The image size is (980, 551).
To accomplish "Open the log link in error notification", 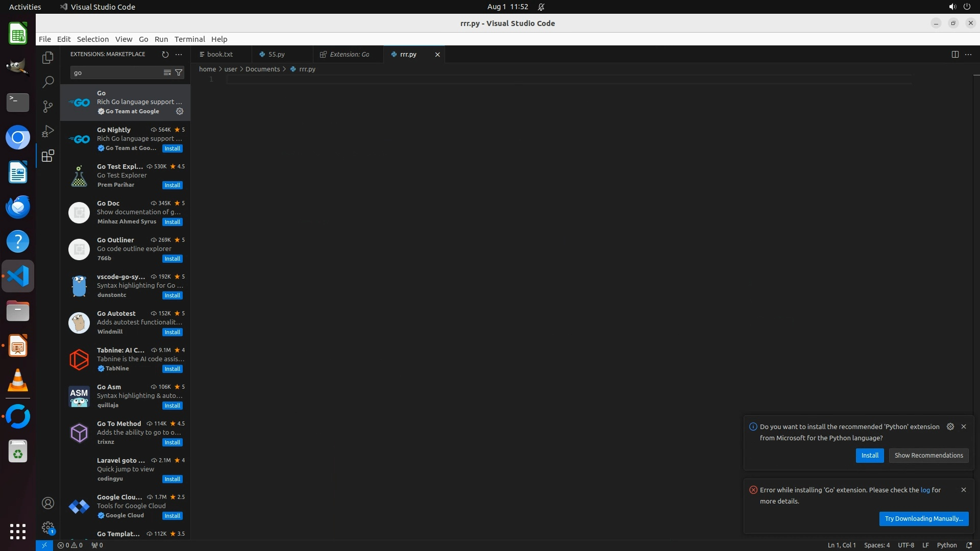I will tap(925, 490).
